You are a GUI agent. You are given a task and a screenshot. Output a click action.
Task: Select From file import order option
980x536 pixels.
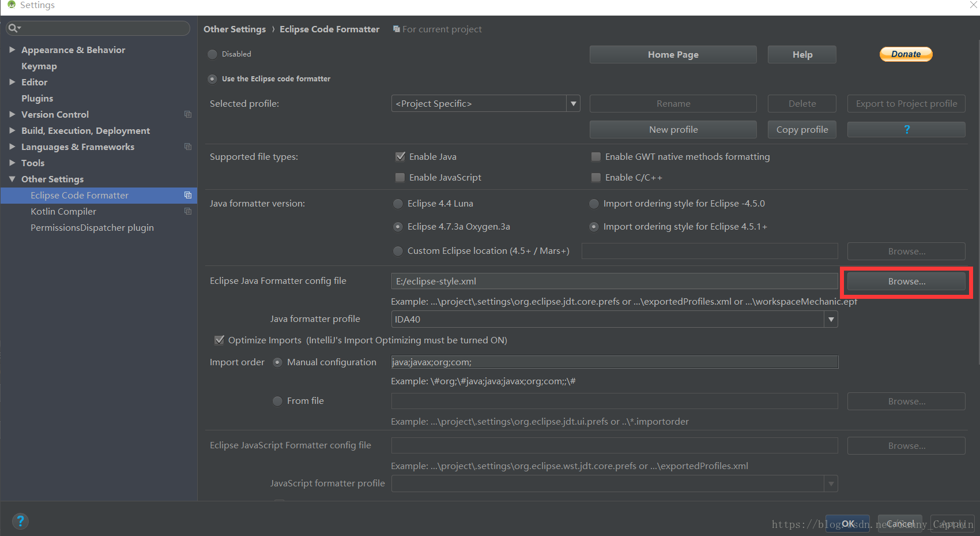pos(277,401)
